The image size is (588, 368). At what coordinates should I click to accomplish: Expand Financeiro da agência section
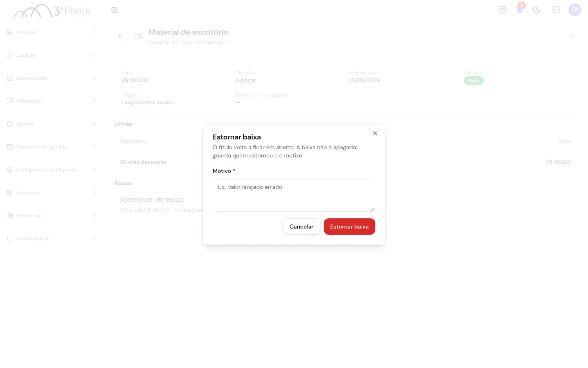51,147
